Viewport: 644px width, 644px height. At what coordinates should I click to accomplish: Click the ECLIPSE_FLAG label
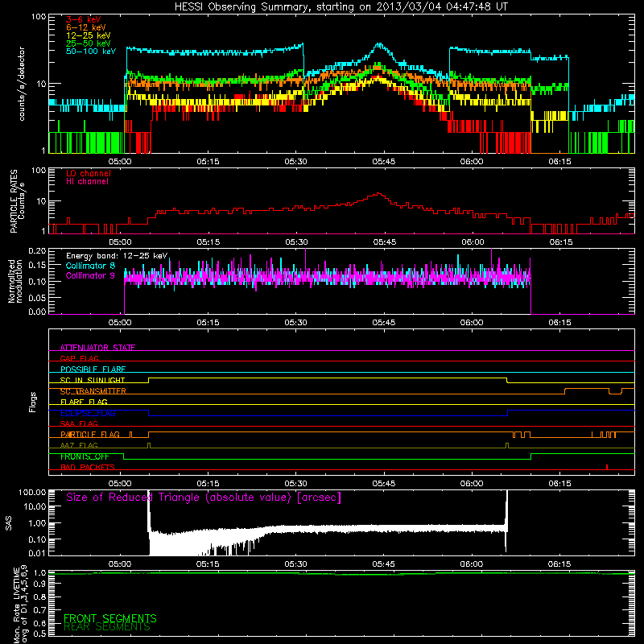point(88,413)
